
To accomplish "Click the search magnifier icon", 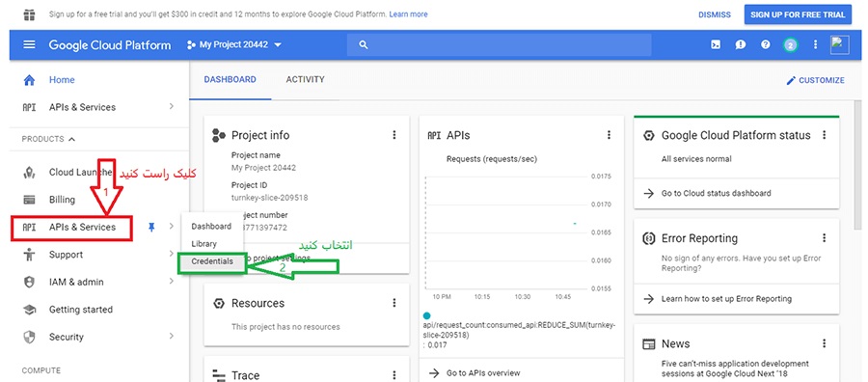I will (364, 44).
